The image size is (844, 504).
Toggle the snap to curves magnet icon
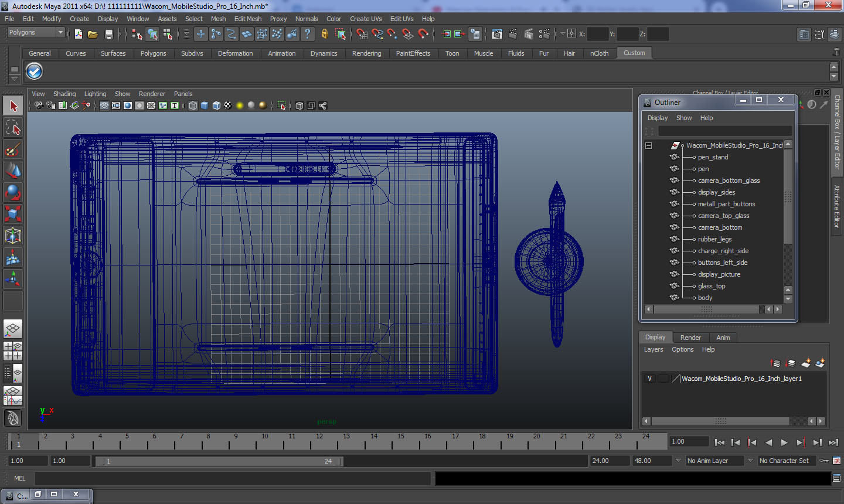click(377, 34)
